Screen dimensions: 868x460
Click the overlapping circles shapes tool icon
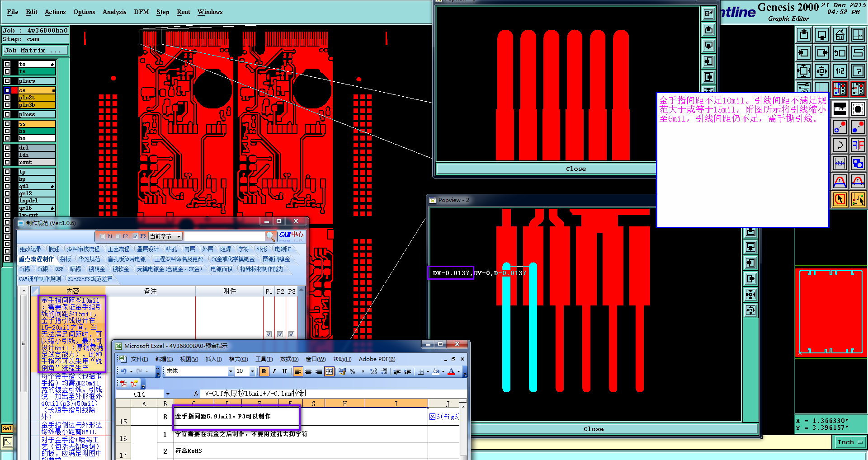coord(858,163)
